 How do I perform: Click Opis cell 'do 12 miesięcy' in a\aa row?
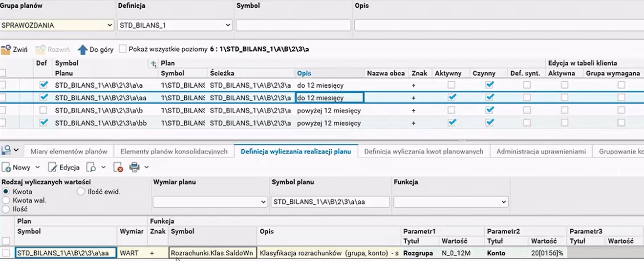coord(329,98)
